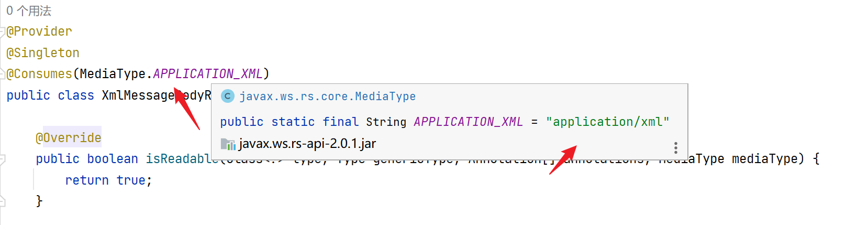
Task: Place cursor on @Singleton annotation
Action: point(43,53)
